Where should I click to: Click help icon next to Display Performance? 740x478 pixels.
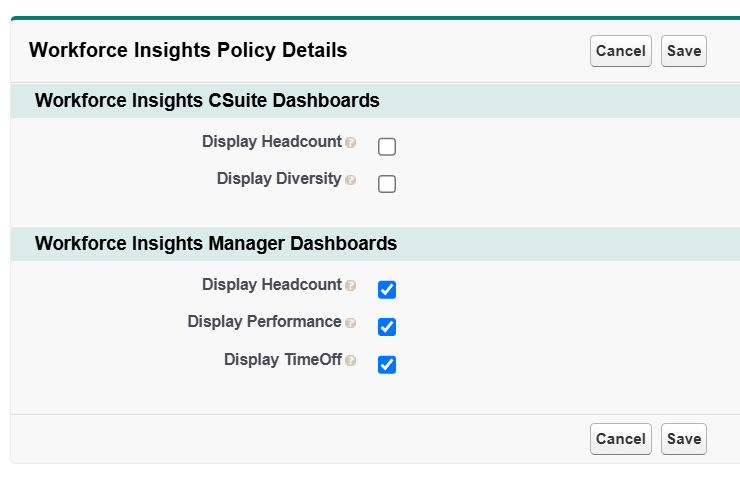350,323
